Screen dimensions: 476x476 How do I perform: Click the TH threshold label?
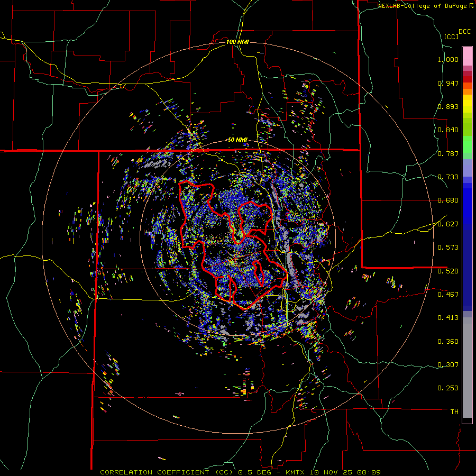coord(454,412)
